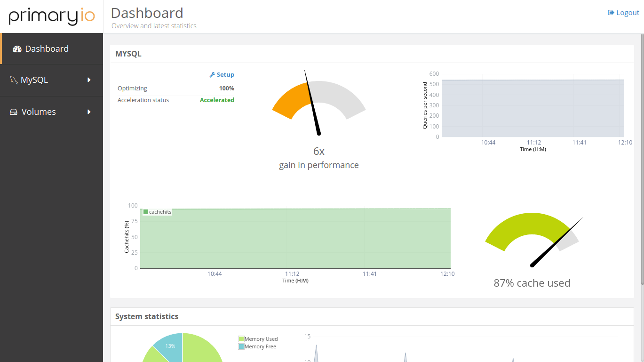Click the 'gain in performance' label
Screen dimensions: 644x362
point(319,165)
